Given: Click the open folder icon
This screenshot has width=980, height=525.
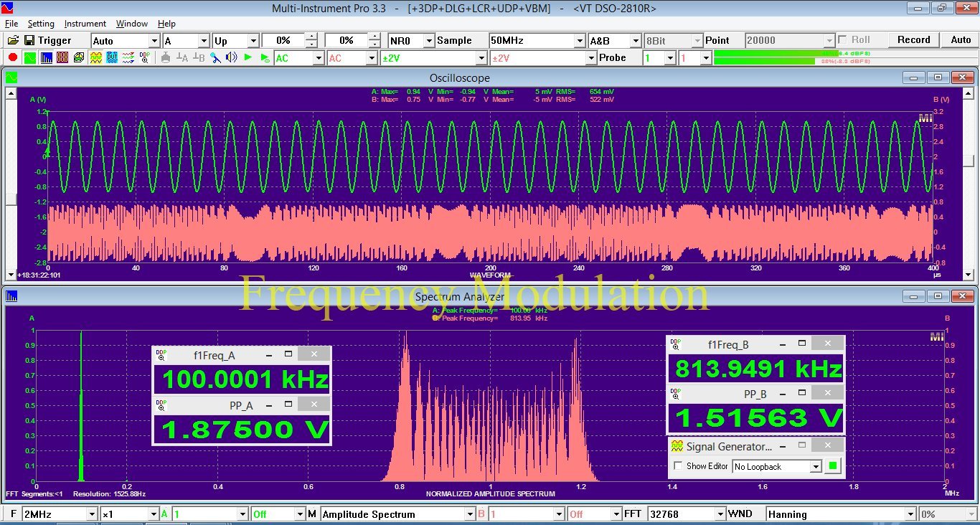Looking at the screenshot, I should tap(13, 41).
